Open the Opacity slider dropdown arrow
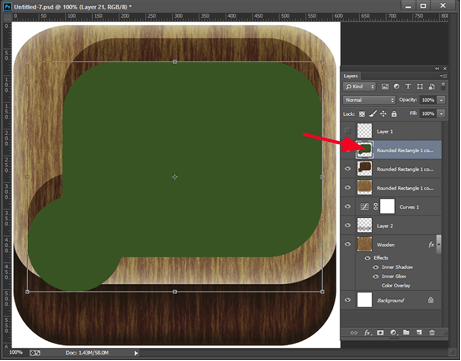461x361 pixels. [x=441, y=100]
